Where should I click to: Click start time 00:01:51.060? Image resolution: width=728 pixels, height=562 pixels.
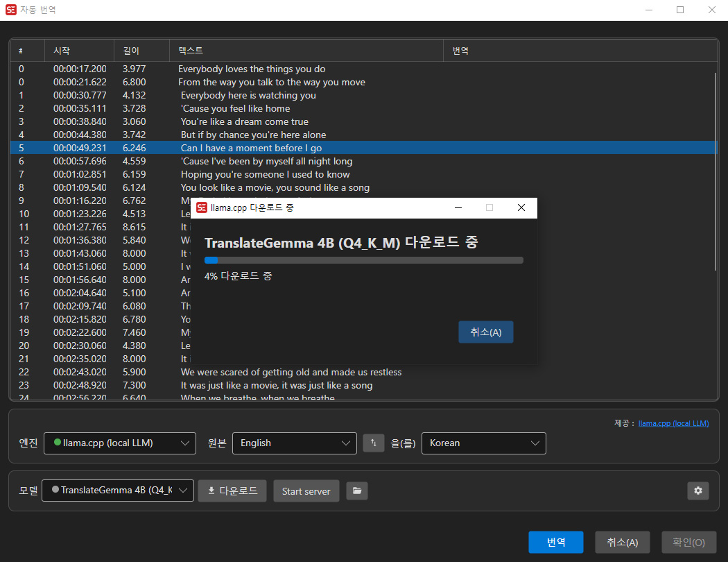pos(80,266)
